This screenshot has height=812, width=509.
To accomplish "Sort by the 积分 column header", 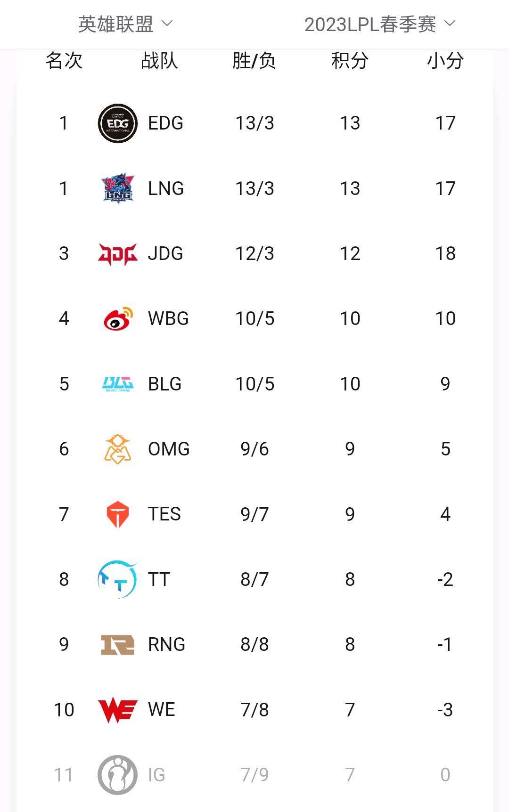I will [x=349, y=61].
